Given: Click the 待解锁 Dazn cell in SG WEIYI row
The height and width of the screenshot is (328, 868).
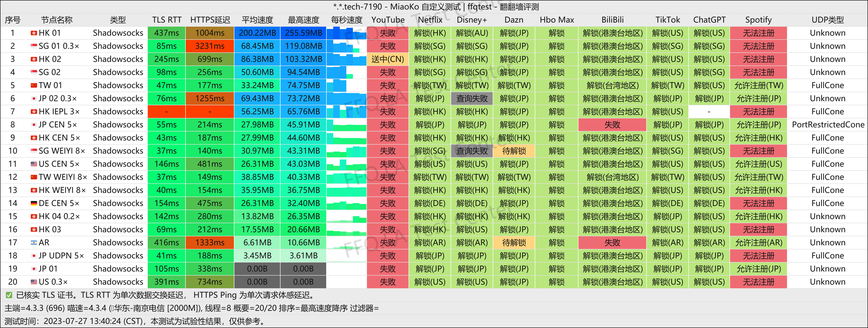Looking at the screenshot, I should [514, 151].
